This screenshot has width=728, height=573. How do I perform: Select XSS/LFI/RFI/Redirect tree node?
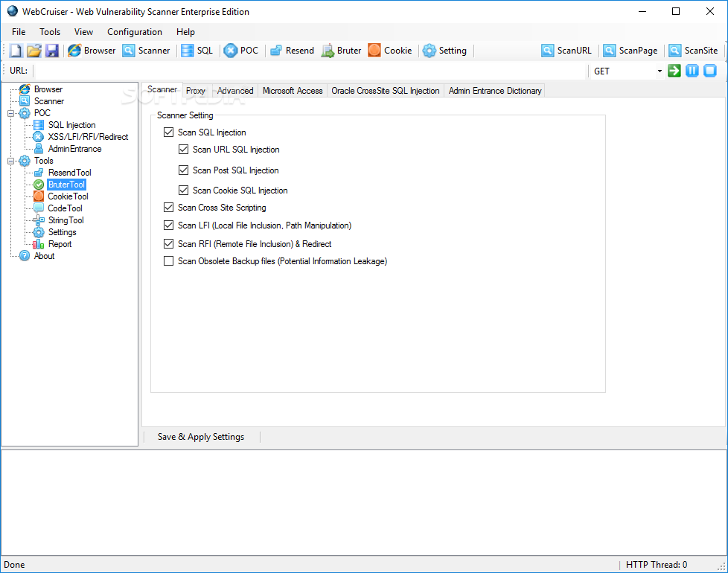pyautogui.click(x=88, y=137)
